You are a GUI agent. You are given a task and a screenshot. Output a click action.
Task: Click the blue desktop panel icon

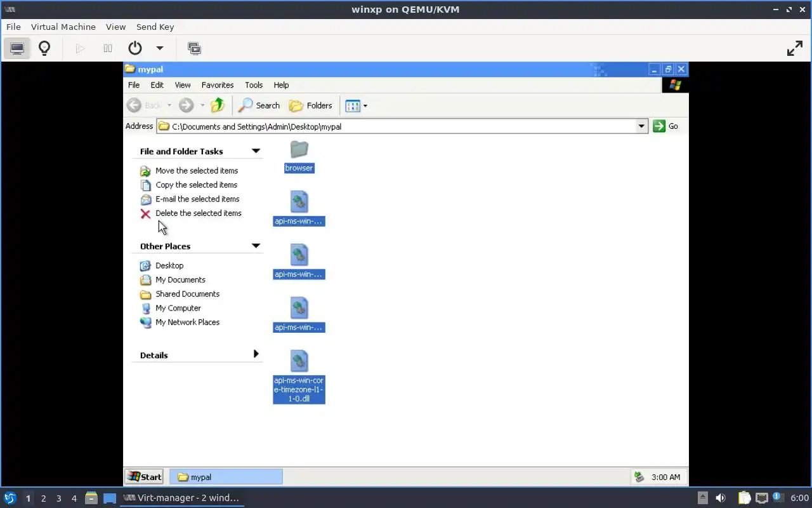coord(110,498)
